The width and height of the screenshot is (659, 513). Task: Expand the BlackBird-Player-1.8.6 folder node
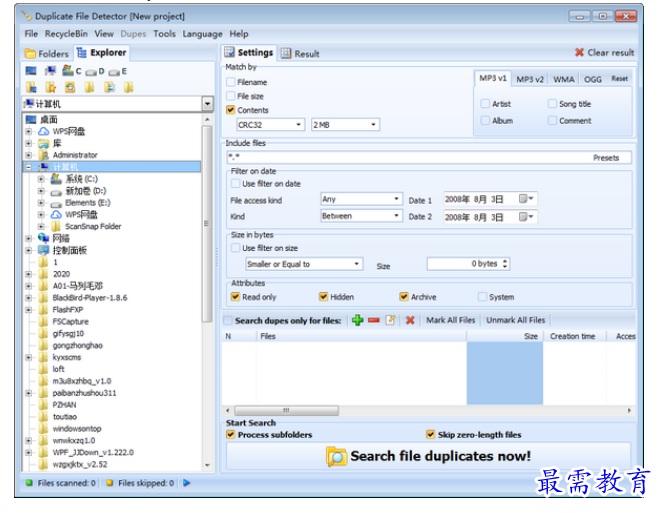coord(29,298)
